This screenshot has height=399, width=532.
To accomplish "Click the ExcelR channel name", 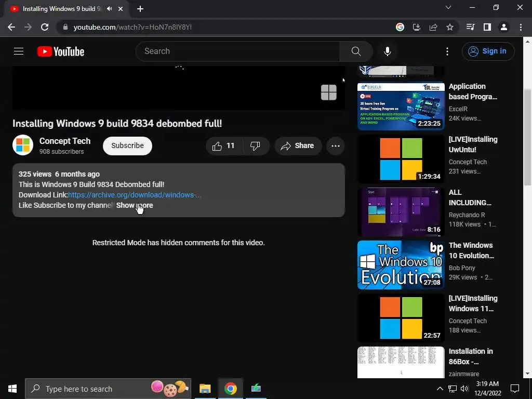I will click(x=458, y=109).
